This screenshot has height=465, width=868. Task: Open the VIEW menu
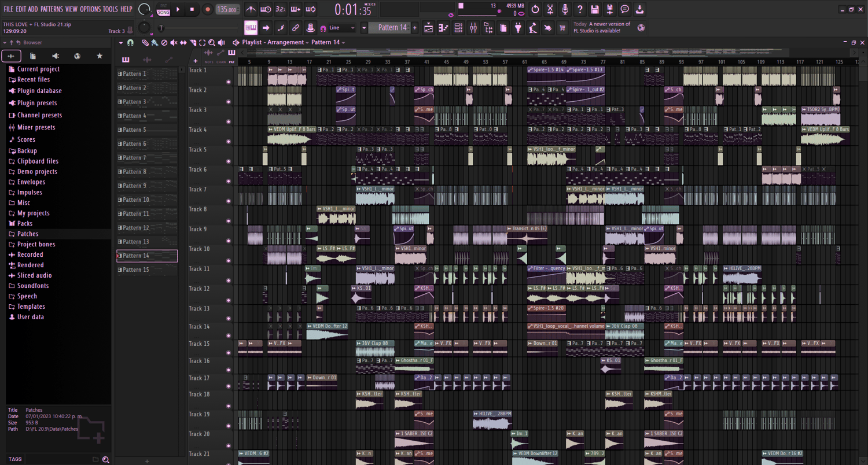pyautogui.click(x=71, y=9)
